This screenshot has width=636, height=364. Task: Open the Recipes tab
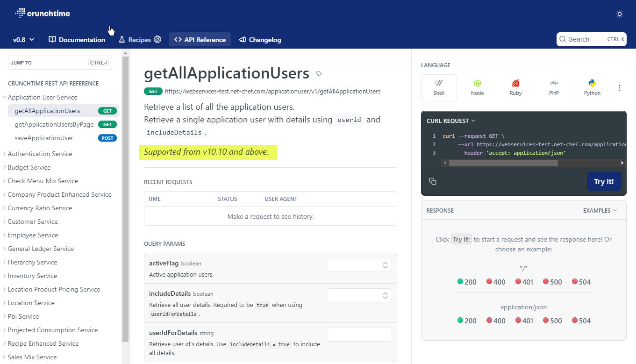point(139,40)
